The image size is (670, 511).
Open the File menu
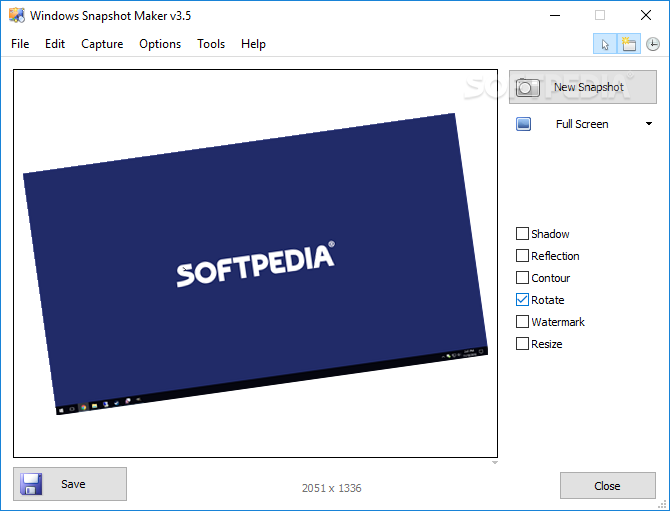click(x=20, y=44)
